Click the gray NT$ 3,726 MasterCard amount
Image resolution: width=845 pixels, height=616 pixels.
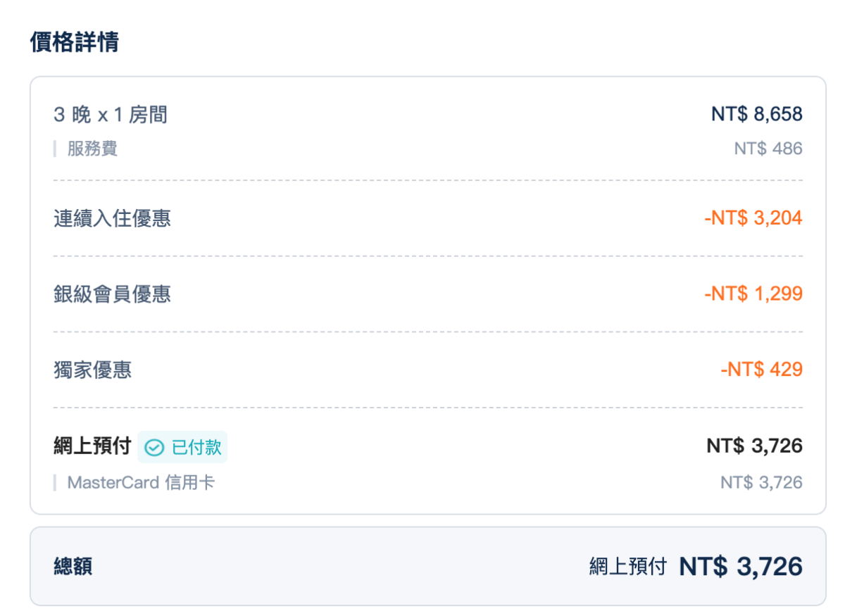(x=760, y=483)
